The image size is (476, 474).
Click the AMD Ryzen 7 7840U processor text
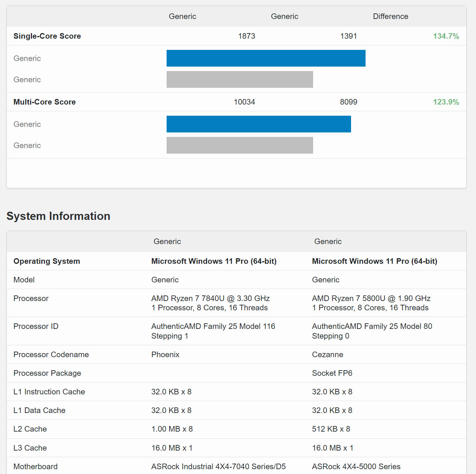coord(210,298)
